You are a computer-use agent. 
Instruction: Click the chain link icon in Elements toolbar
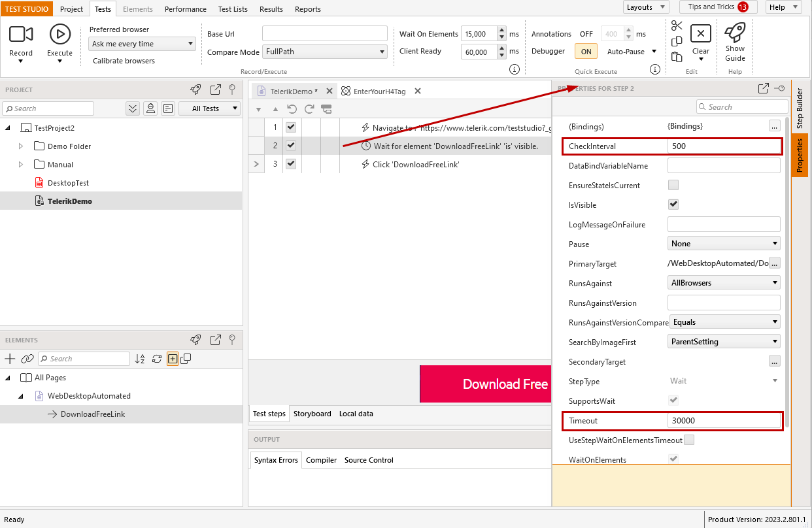[27, 359]
